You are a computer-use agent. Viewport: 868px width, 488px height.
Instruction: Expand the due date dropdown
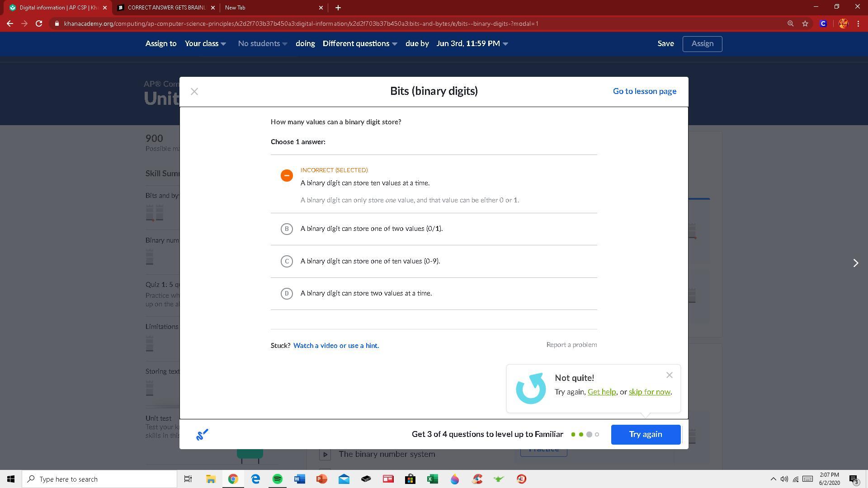[472, 44]
